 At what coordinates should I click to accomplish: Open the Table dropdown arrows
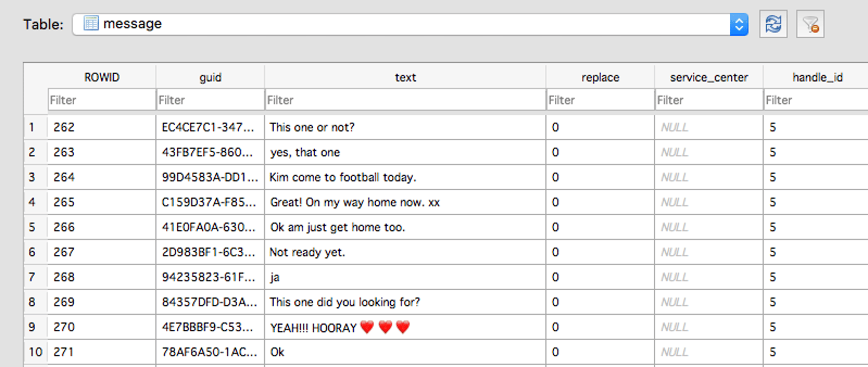click(739, 24)
